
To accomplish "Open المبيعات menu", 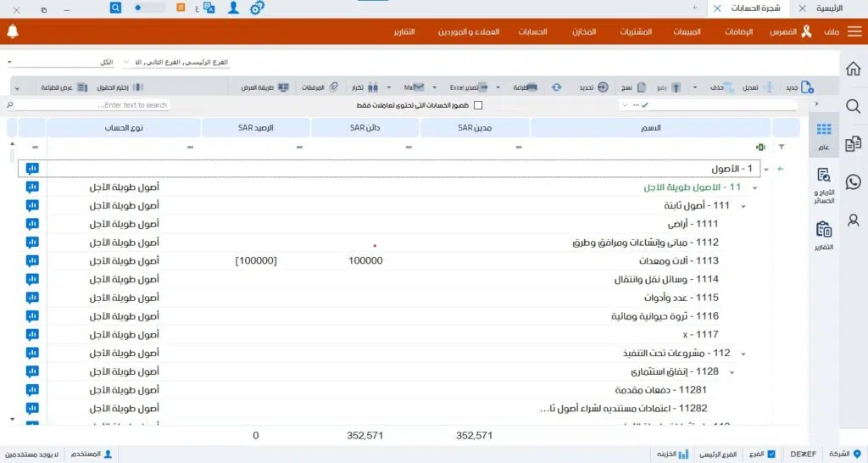I will [x=687, y=31].
